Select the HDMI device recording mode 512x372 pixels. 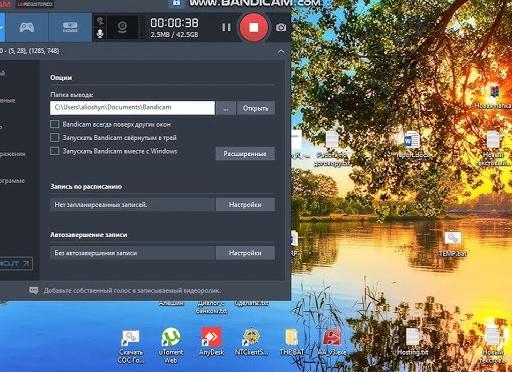[70, 27]
